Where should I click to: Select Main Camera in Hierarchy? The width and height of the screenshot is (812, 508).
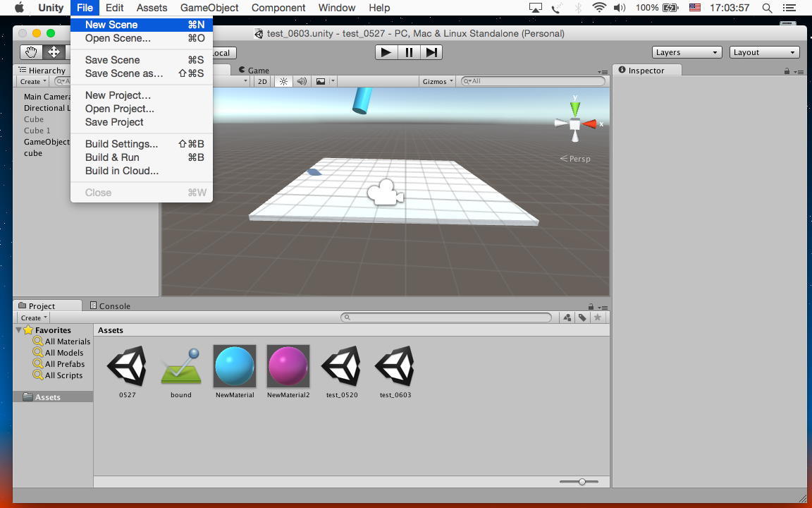pos(47,97)
